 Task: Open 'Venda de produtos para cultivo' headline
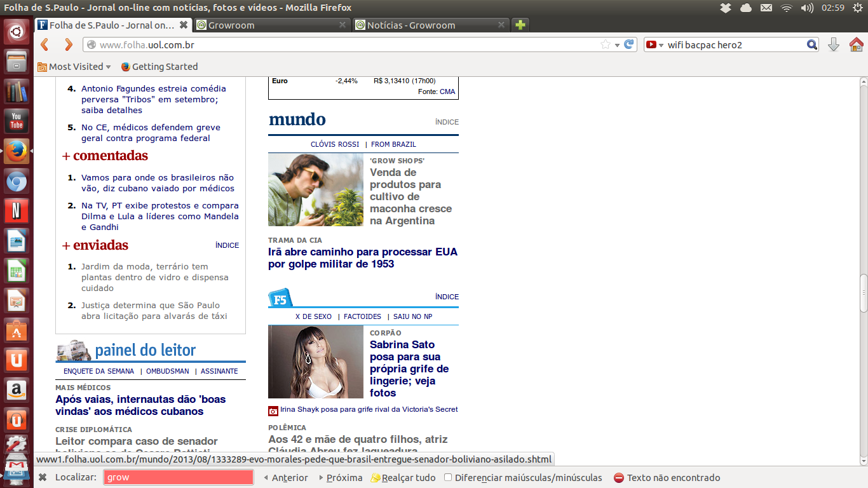click(411, 196)
